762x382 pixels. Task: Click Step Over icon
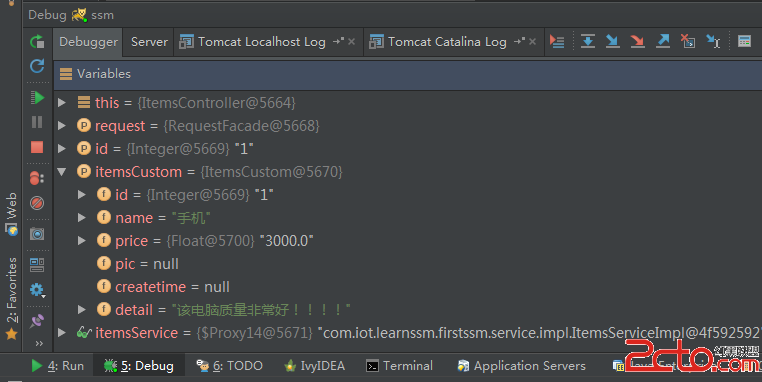(x=588, y=41)
